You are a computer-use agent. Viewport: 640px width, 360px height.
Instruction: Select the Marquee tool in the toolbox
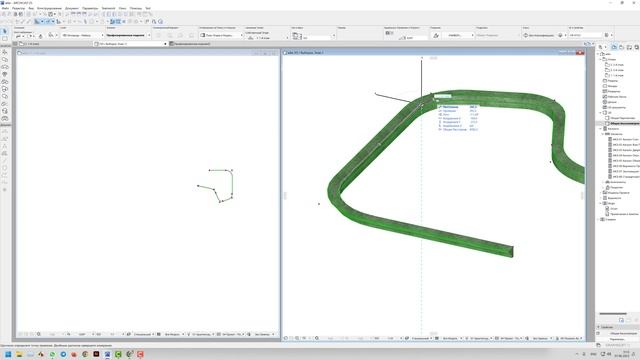click(5, 39)
